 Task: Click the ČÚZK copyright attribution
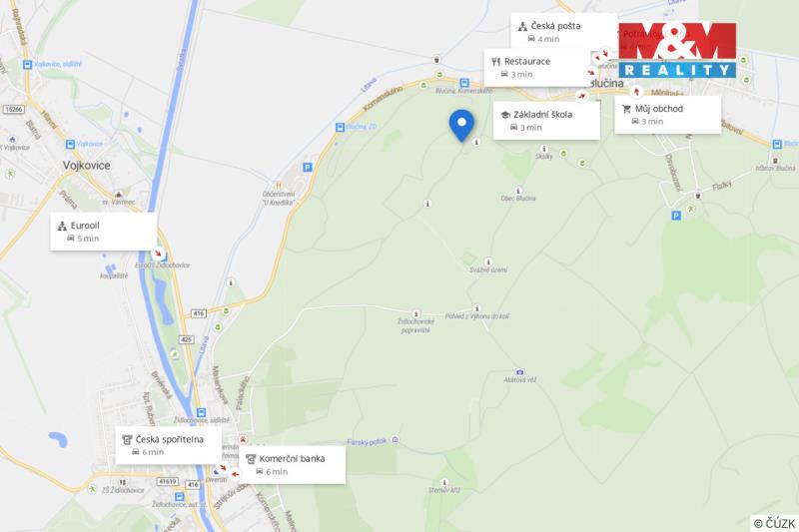coord(775,523)
